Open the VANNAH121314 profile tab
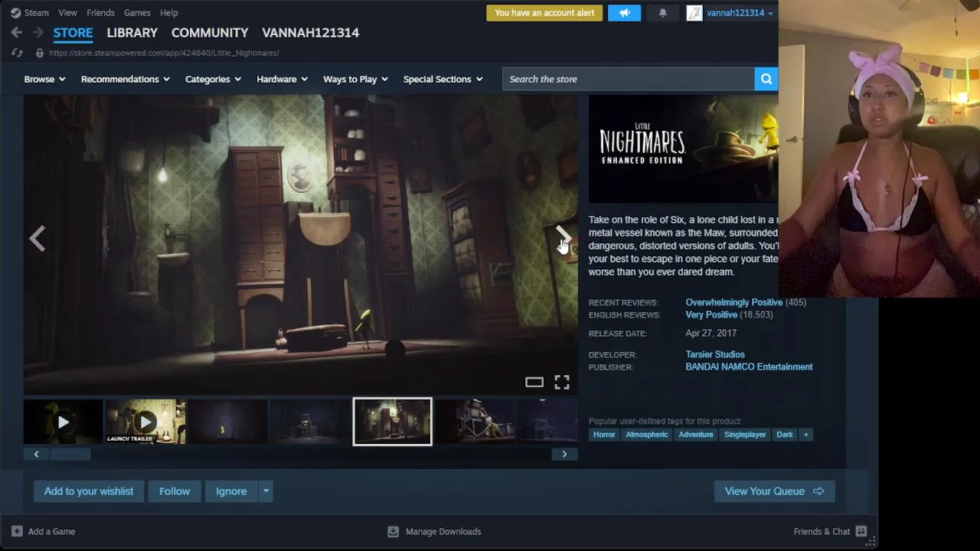This screenshot has height=551, width=980. tap(310, 32)
